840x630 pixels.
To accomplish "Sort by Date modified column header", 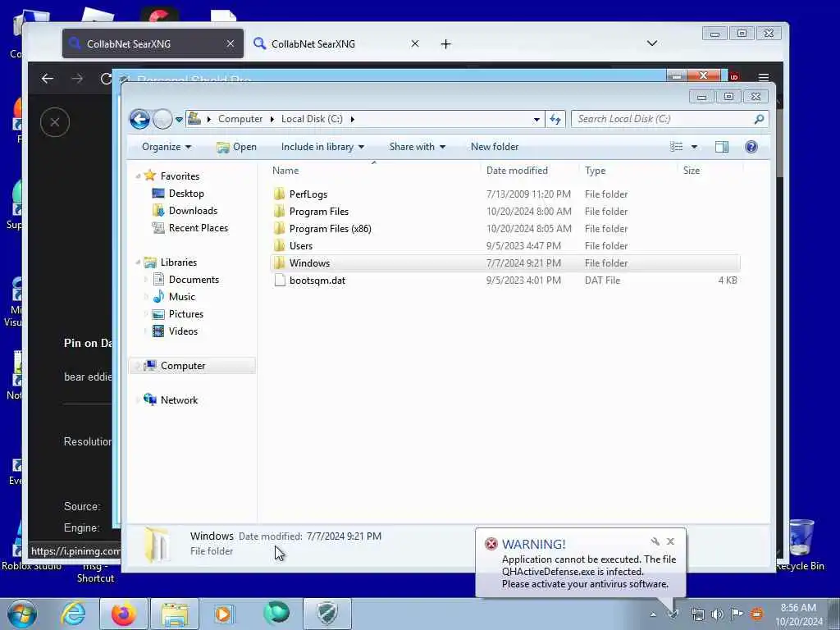I will pos(529,171).
